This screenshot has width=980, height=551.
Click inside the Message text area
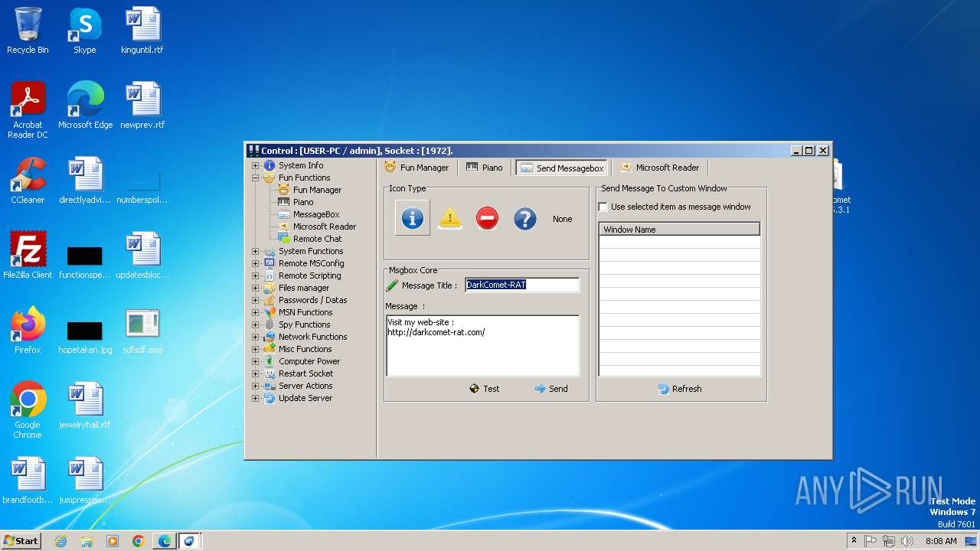coord(482,346)
